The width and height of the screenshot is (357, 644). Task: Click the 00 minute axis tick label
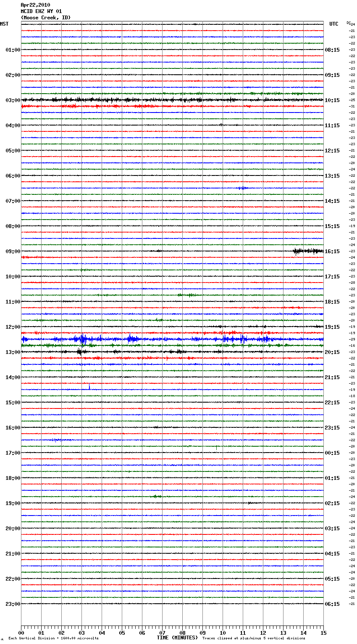click(21, 633)
